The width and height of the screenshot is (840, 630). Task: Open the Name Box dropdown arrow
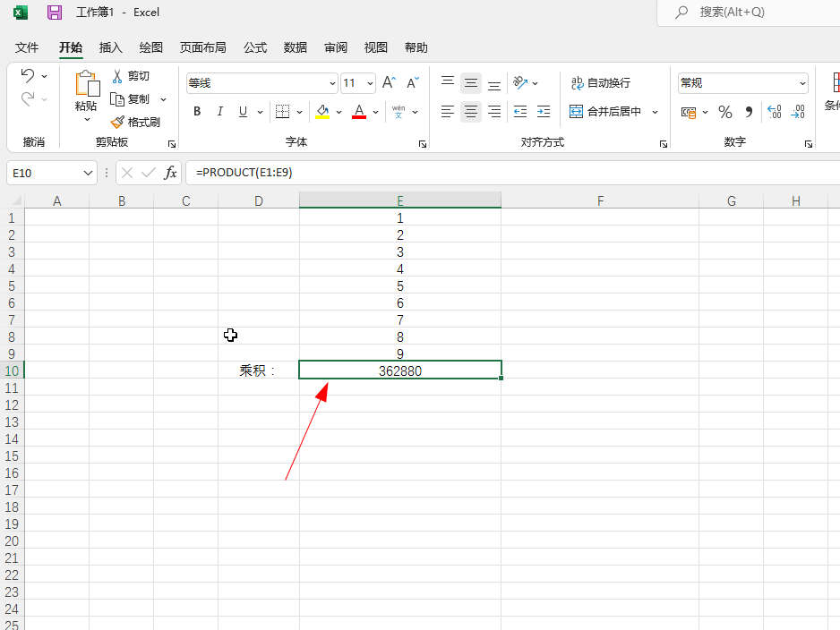point(88,173)
